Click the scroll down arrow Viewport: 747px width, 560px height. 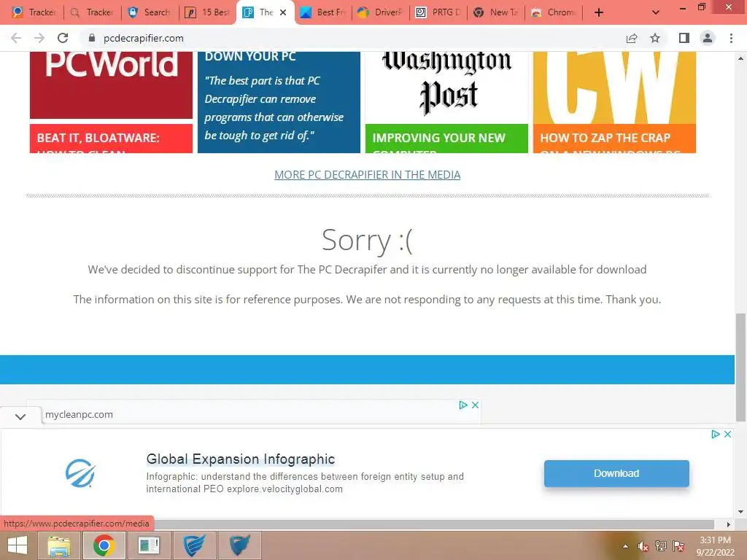click(x=740, y=512)
